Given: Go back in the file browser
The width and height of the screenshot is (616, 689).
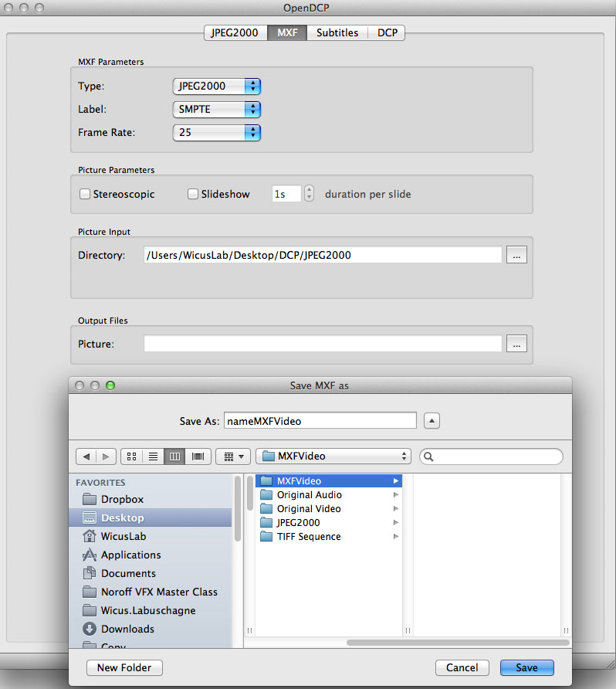Looking at the screenshot, I should tap(86, 457).
